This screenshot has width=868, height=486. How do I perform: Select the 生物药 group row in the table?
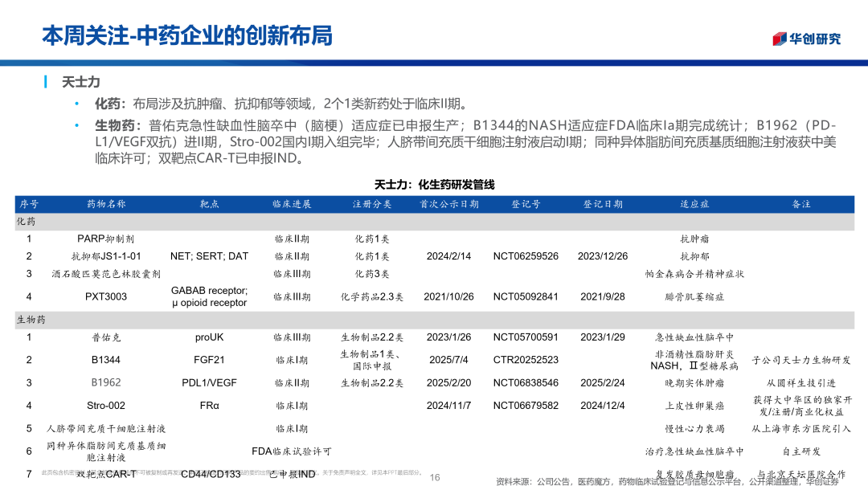[435, 320]
